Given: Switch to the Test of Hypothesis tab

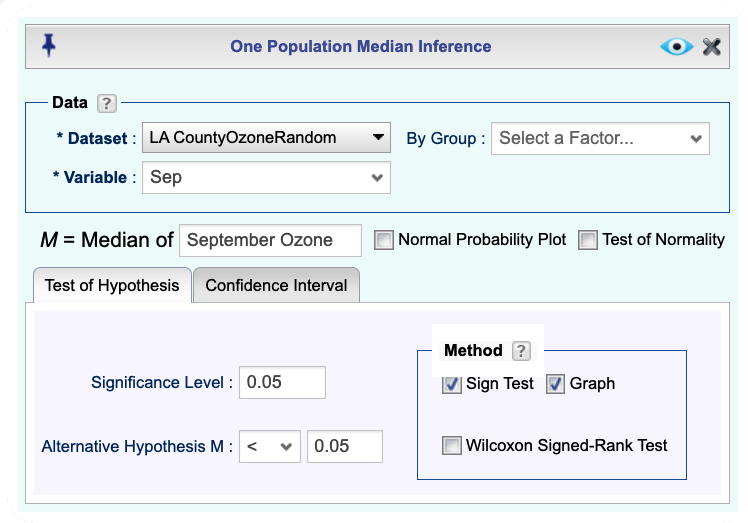Looking at the screenshot, I should [x=112, y=285].
